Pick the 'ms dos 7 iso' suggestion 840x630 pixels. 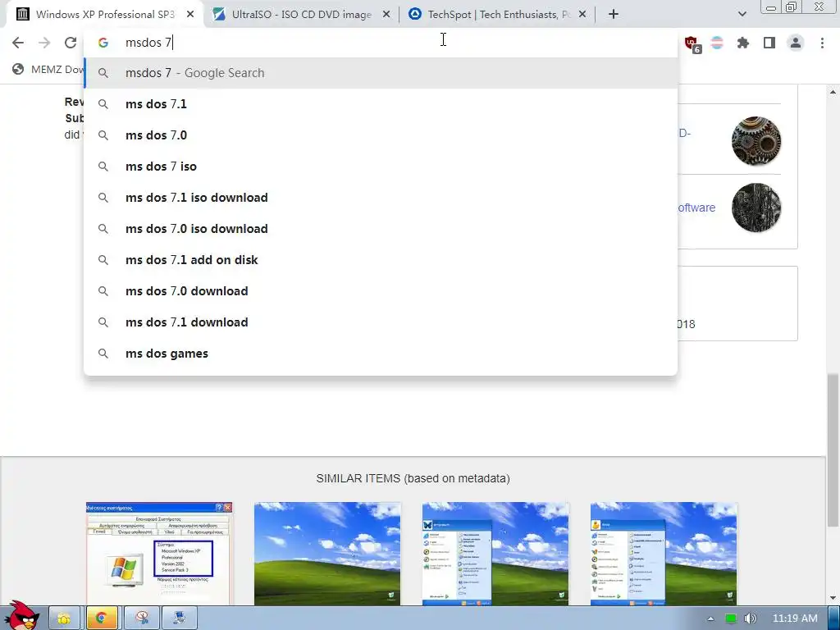[x=381, y=167]
